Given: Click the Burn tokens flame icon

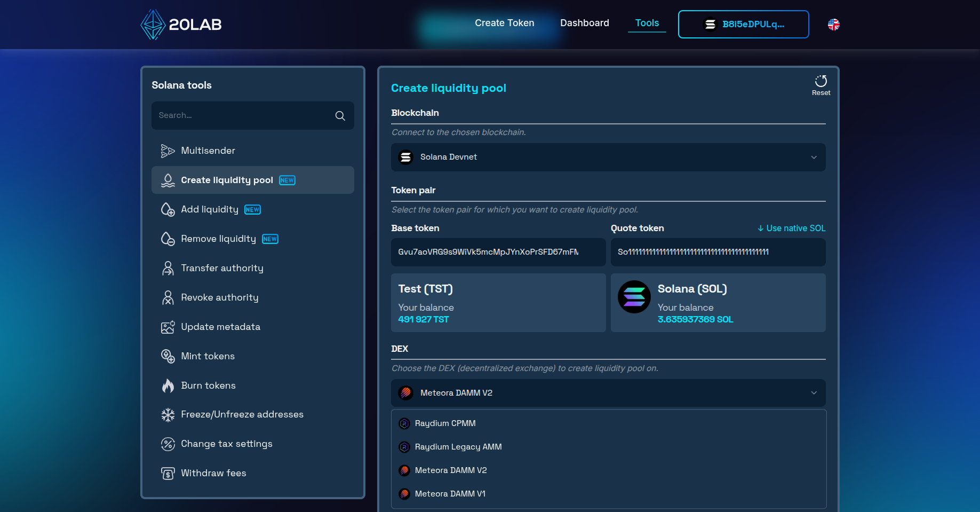Looking at the screenshot, I should (168, 385).
